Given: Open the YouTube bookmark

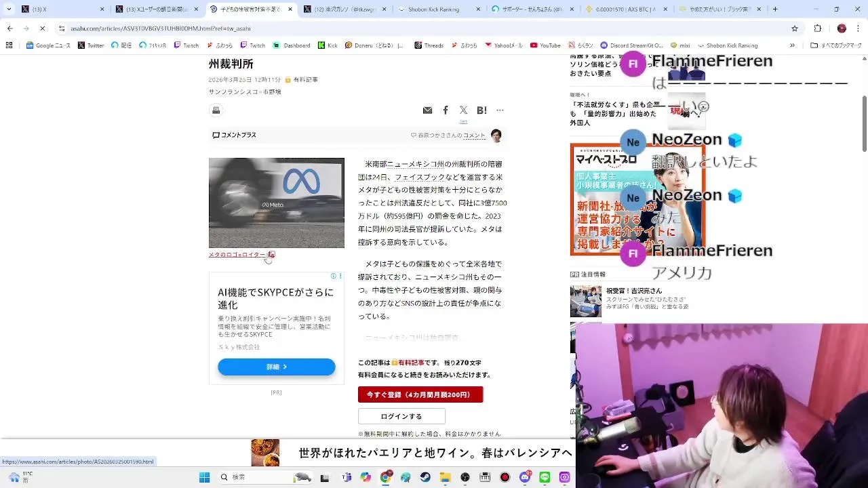Looking at the screenshot, I should click(545, 45).
